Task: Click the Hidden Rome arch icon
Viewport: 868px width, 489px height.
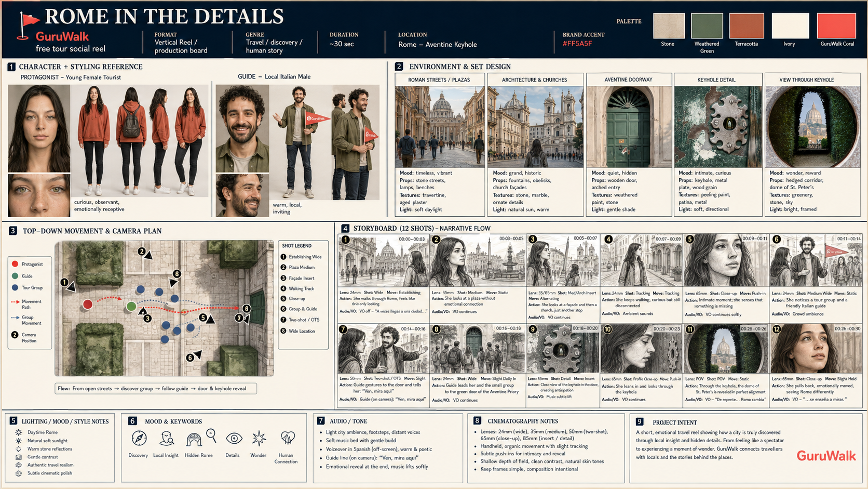Action: click(x=194, y=440)
